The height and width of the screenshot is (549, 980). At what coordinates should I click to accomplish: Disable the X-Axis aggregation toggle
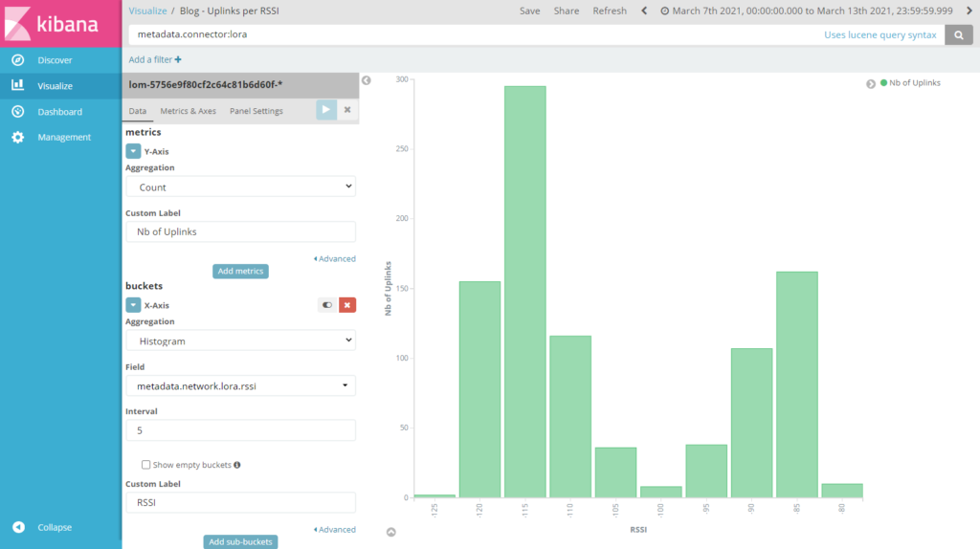coord(327,305)
